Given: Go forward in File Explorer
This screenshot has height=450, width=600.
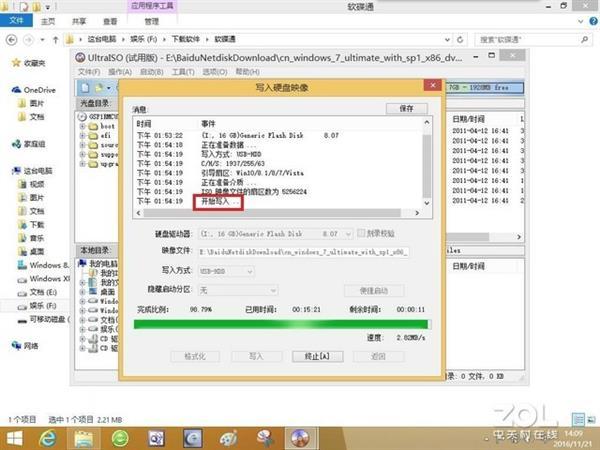Looking at the screenshot, I should 28,39.
